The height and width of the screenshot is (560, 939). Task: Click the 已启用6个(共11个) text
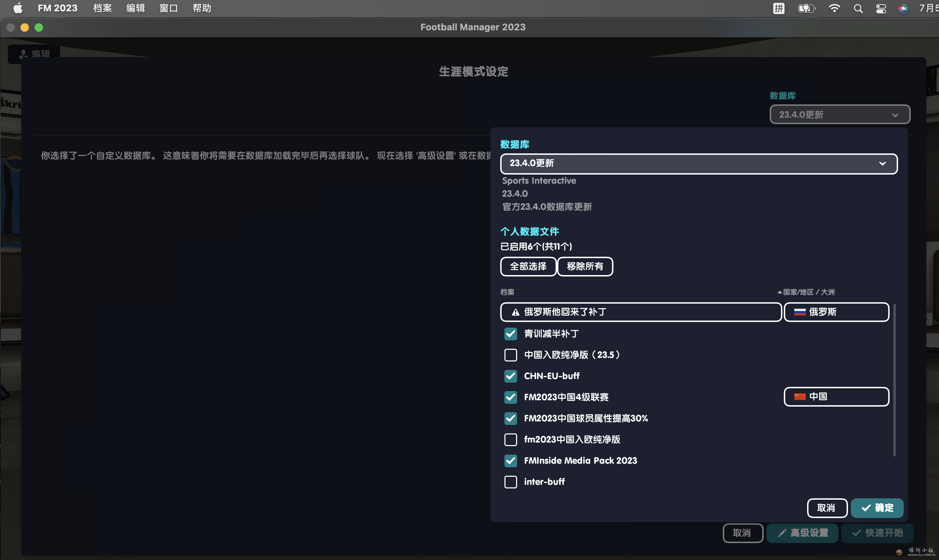(536, 246)
